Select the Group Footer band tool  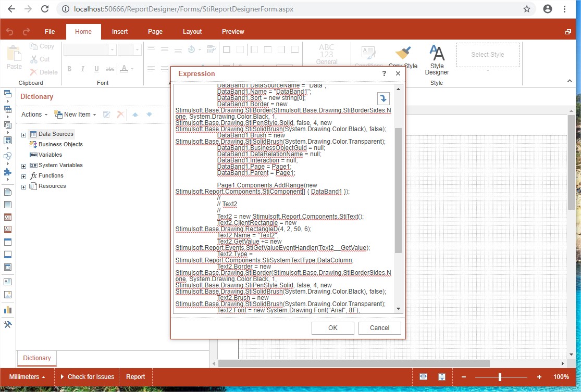[x=7, y=255]
